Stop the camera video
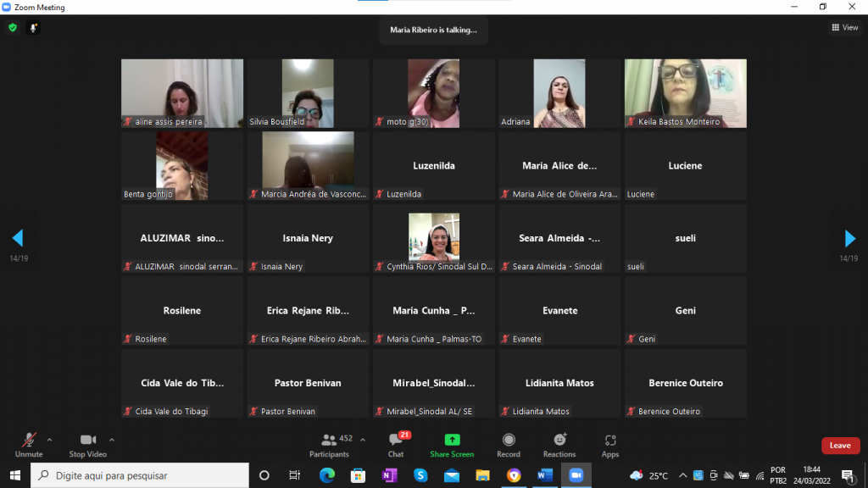 pyautogui.click(x=87, y=445)
